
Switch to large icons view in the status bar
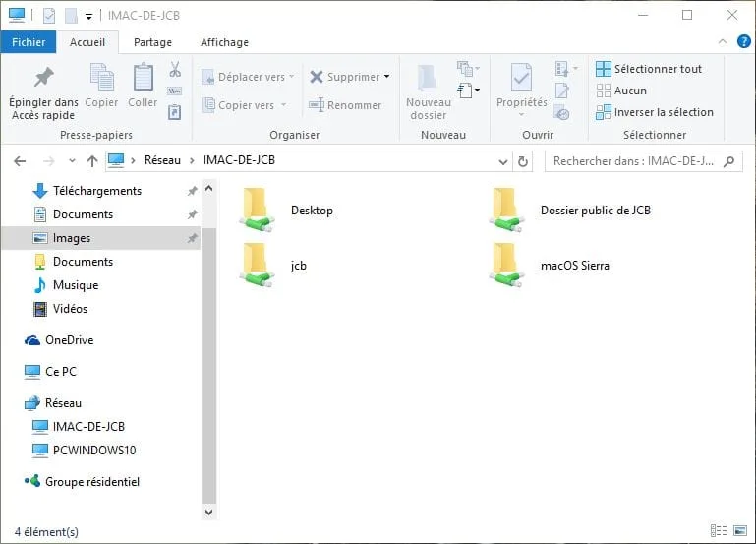[x=740, y=531]
